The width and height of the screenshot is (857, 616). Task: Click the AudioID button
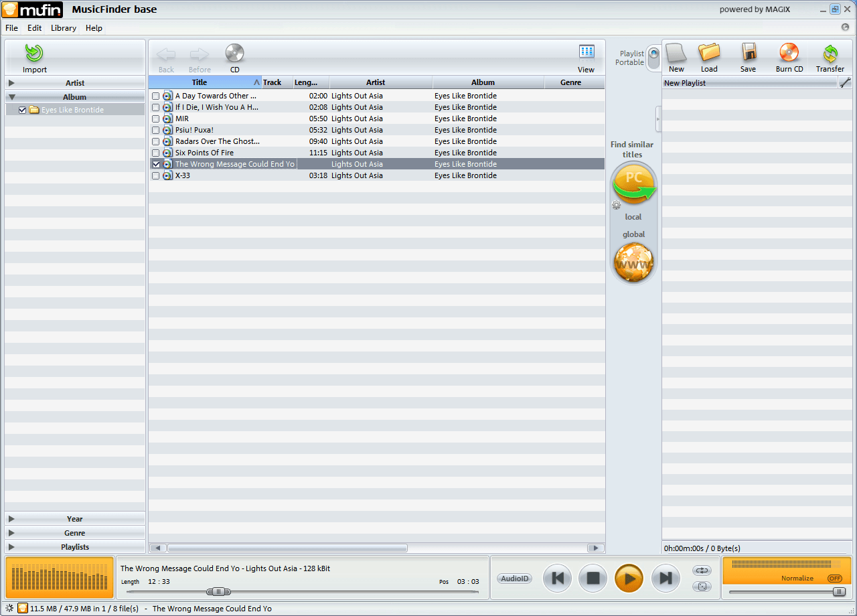coord(515,579)
